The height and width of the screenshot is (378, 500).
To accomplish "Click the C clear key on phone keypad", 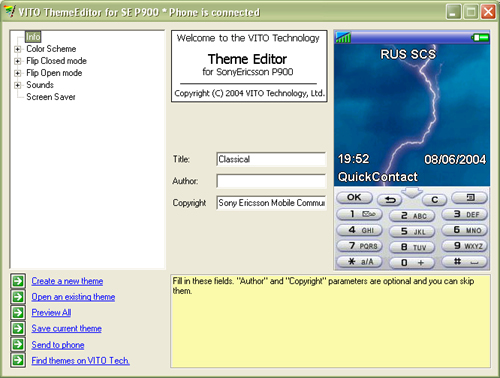I will (434, 200).
